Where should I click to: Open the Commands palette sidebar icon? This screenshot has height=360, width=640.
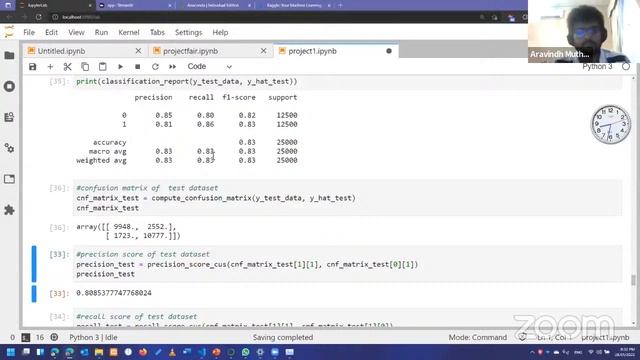click(9, 117)
